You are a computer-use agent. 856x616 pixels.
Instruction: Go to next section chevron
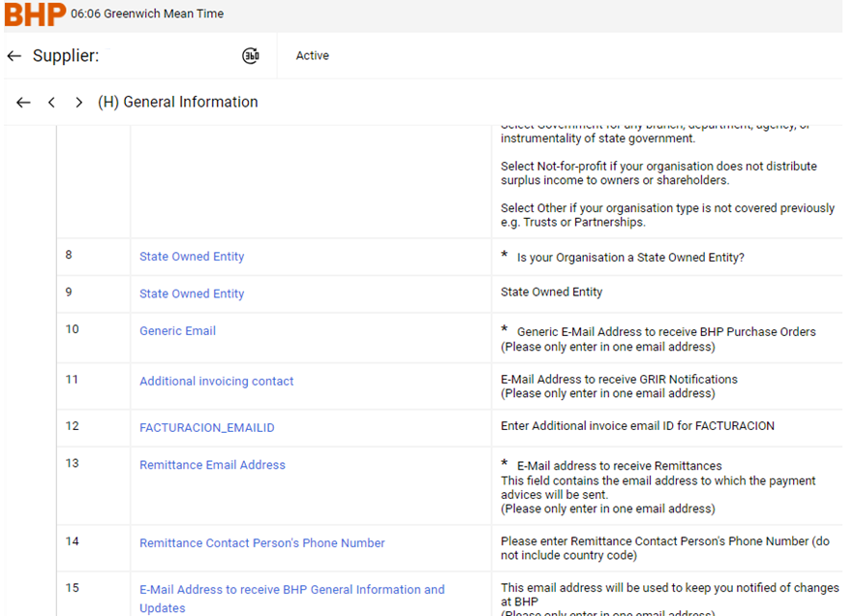79,103
